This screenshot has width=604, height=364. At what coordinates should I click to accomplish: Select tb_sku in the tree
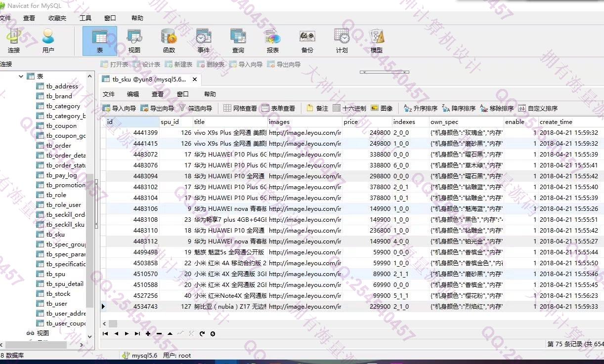(55, 234)
